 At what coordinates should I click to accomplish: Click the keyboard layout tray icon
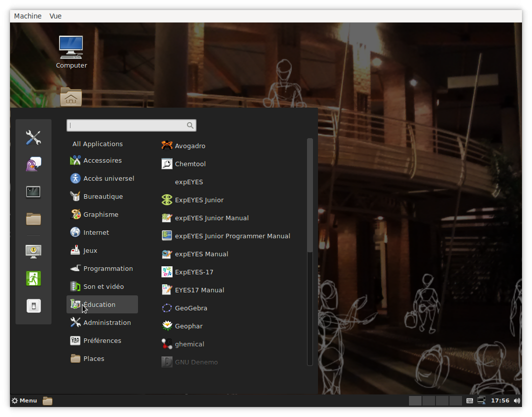pos(469,400)
